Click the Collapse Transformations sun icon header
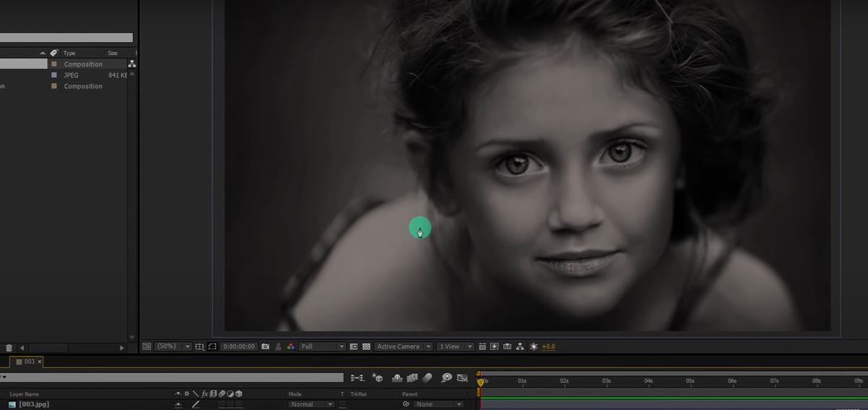 tap(187, 394)
